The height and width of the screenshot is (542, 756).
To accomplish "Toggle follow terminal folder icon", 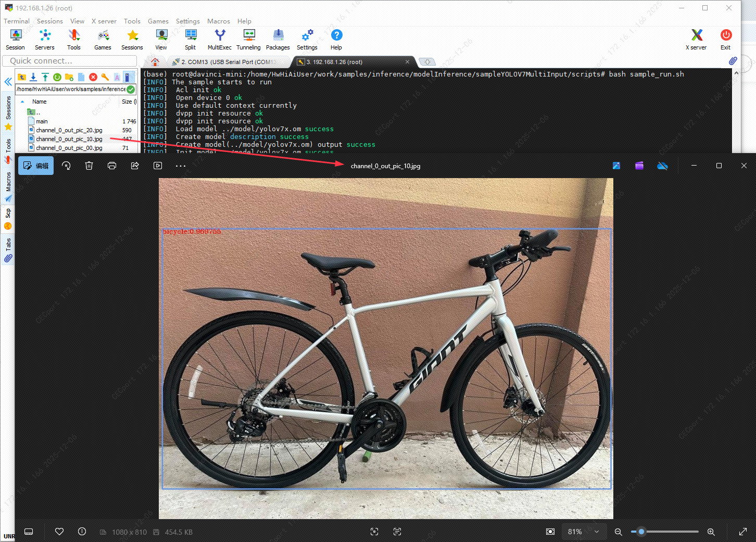I will tap(129, 77).
